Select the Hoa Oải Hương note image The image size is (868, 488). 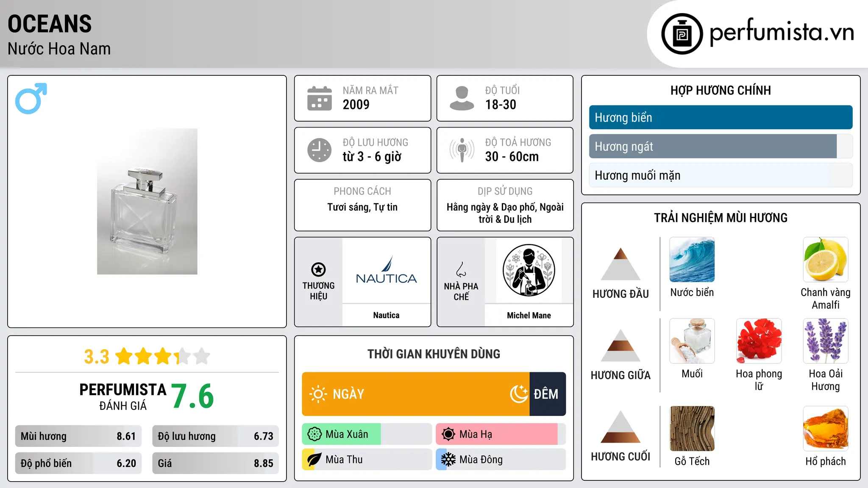point(826,341)
